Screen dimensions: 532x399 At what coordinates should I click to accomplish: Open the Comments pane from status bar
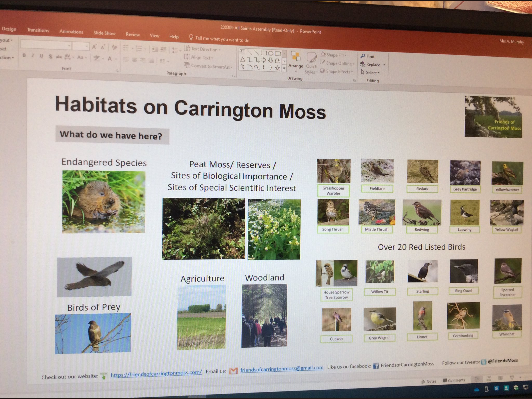tap(454, 380)
